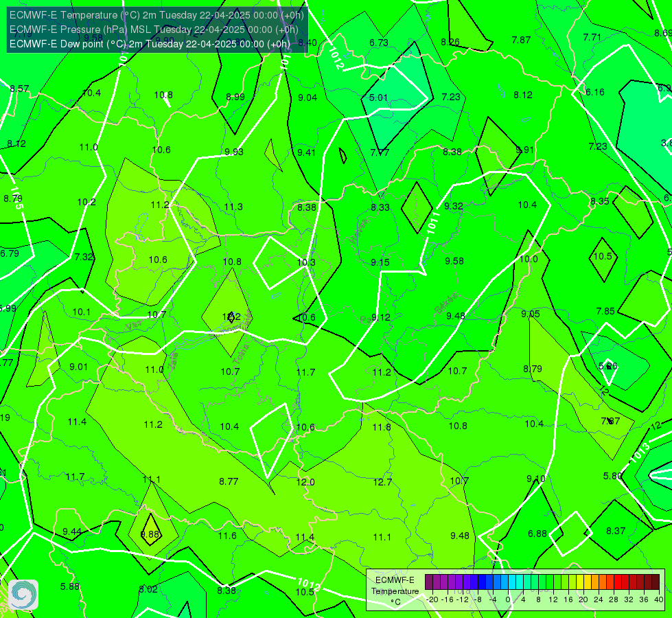This screenshot has height=618, width=672.
Task: Click the 10.0 temperature value
Action: tap(529, 259)
